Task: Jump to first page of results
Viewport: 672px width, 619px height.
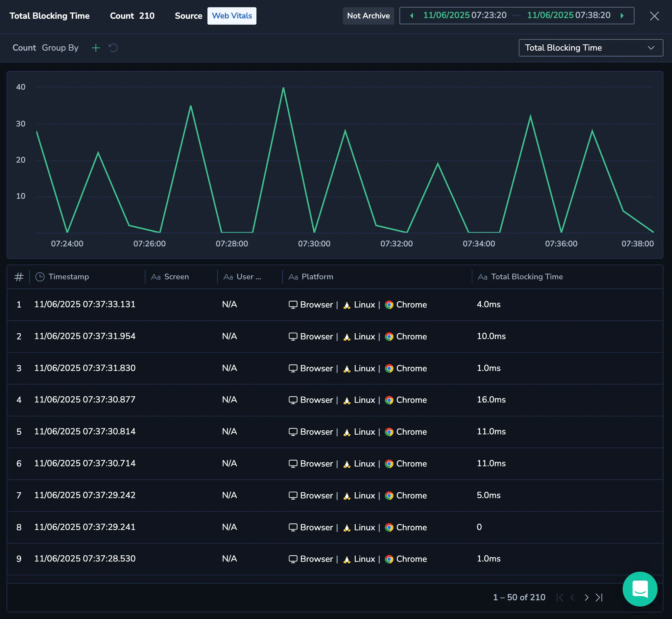Action: [560, 598]
